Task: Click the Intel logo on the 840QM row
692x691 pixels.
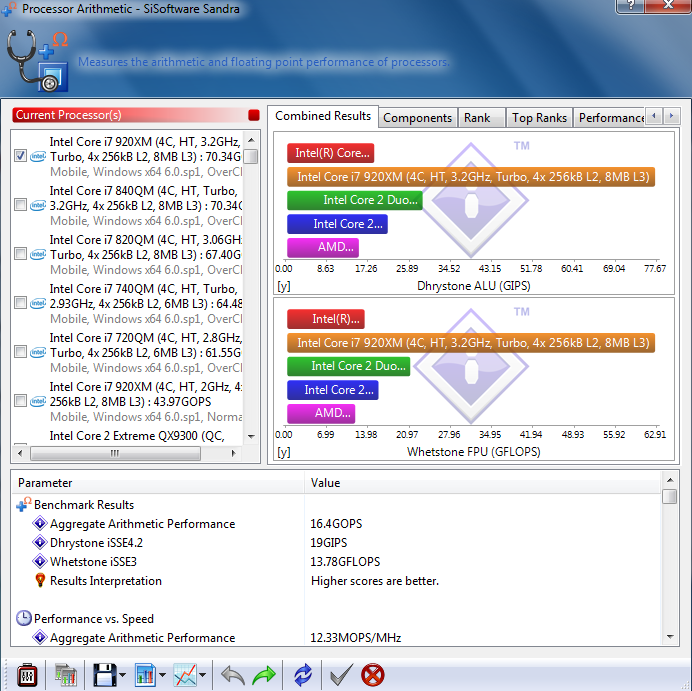Action: tap(38, 205)
